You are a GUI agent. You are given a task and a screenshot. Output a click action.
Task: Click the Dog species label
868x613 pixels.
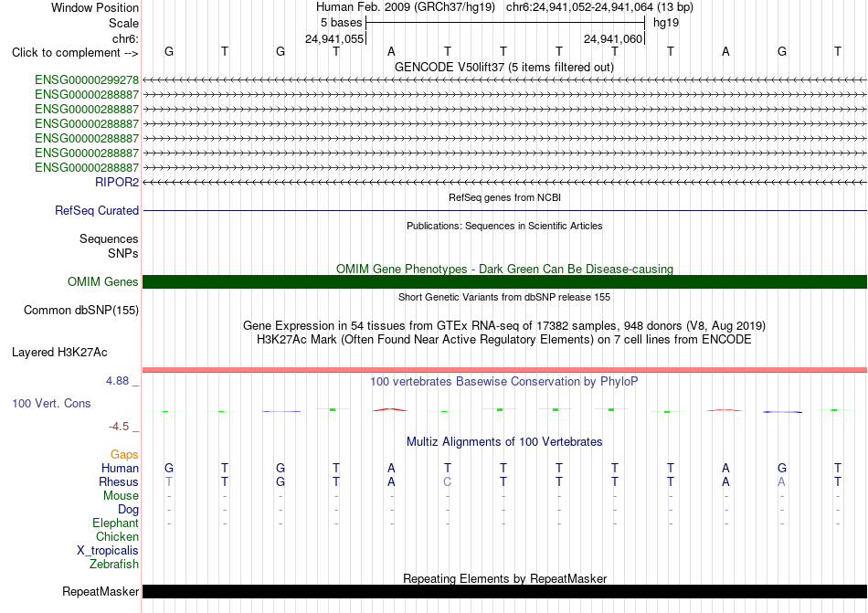[128, 510]
